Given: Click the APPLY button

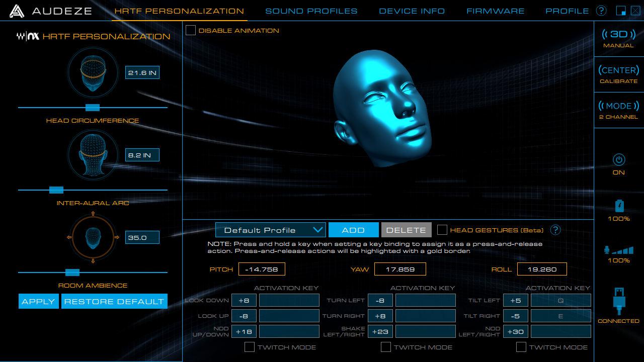Looking at the screenshot, I should click(x=39, y=301).
